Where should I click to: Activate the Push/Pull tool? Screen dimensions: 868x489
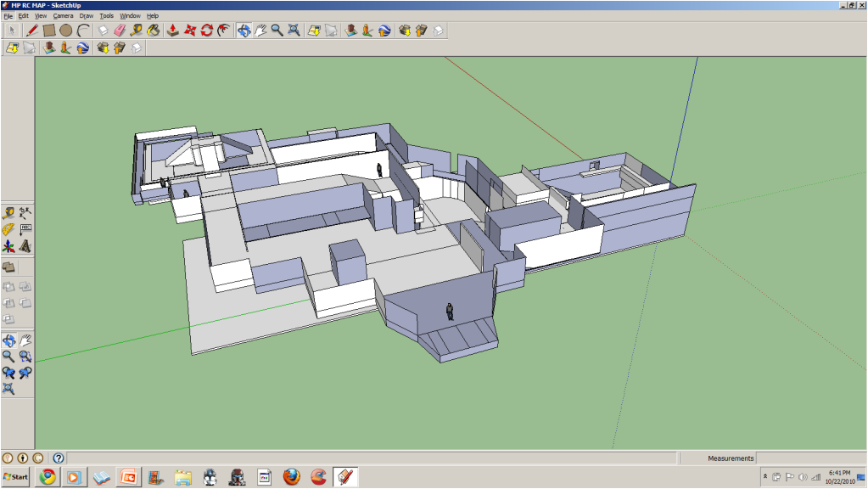pos(173,31)
